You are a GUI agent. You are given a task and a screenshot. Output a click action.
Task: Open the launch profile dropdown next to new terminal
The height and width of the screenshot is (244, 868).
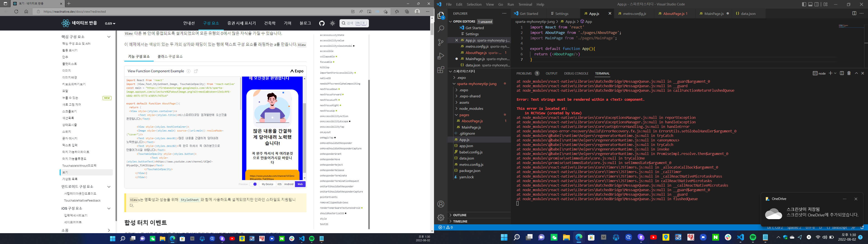835,73
